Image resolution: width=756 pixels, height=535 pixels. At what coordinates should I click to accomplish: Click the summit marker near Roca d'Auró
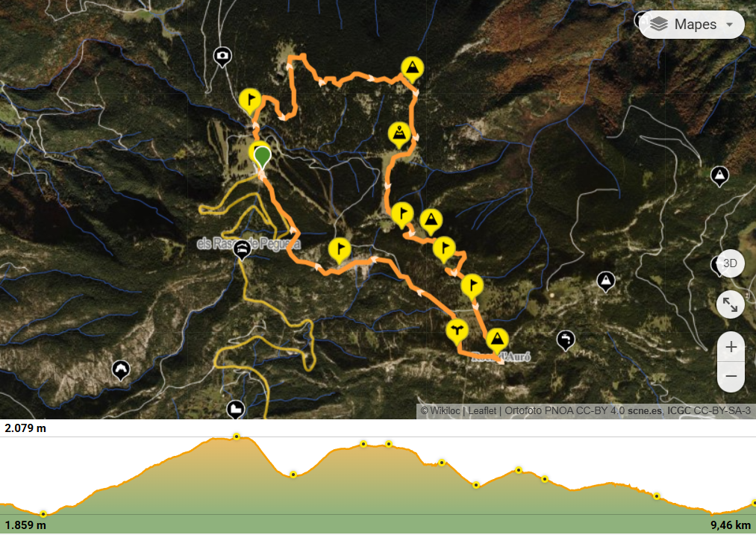pyautogui.click(x=496, y=340)
